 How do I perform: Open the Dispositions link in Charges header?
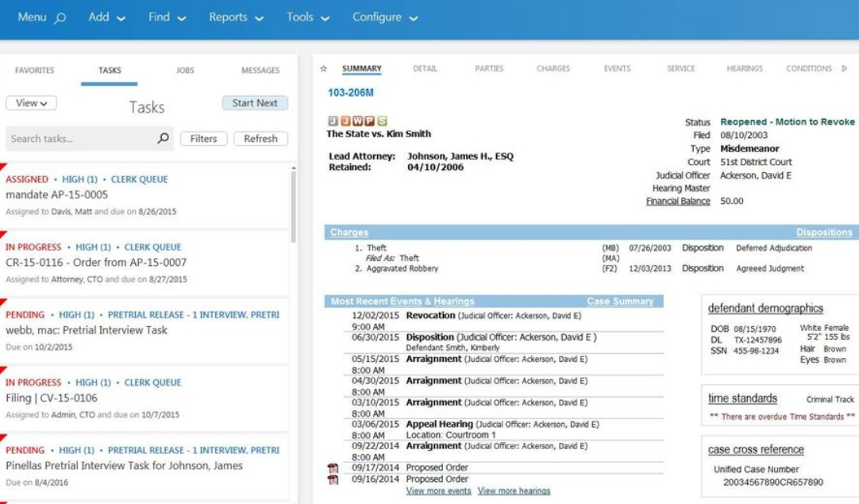pyautogui.click(x=824, y=233)
